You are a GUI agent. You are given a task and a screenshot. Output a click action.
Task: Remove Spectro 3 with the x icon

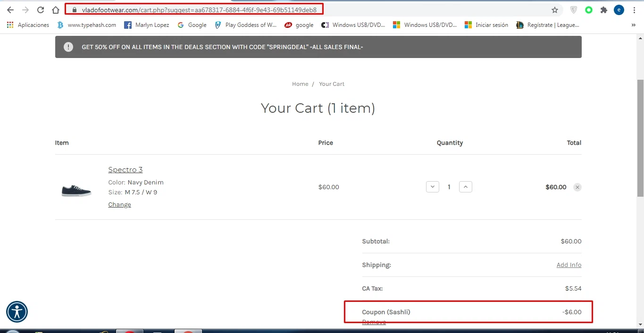[577, 187]
